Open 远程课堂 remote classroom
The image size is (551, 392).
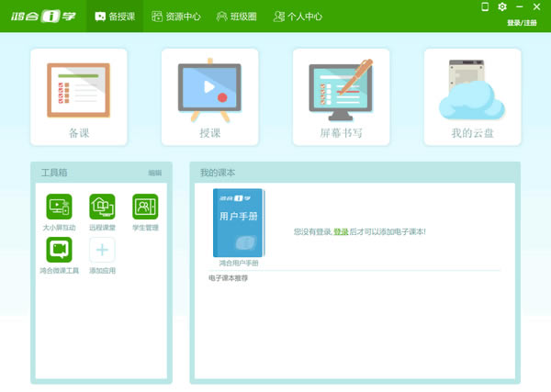click(x=102, y=208)
